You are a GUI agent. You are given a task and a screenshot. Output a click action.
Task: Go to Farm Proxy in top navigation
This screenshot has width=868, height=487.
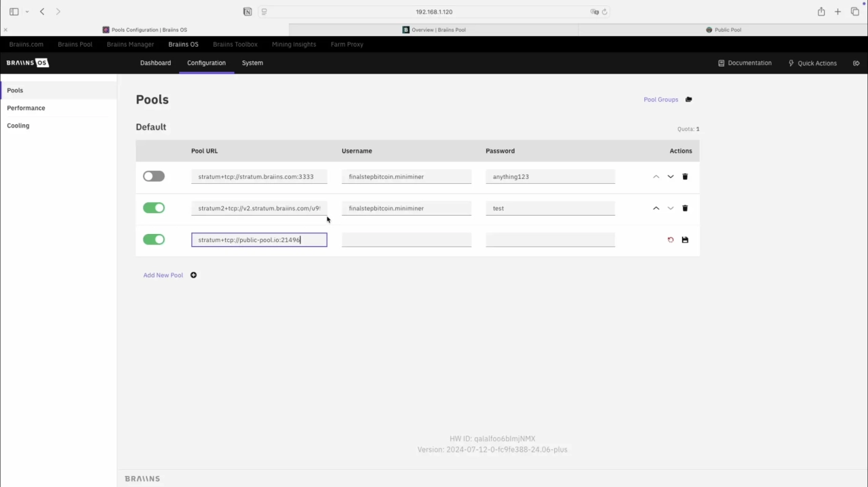347,44
